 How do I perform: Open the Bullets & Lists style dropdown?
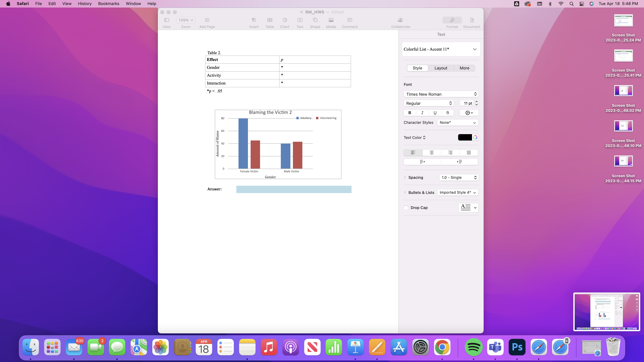click(x=458, y=192)
